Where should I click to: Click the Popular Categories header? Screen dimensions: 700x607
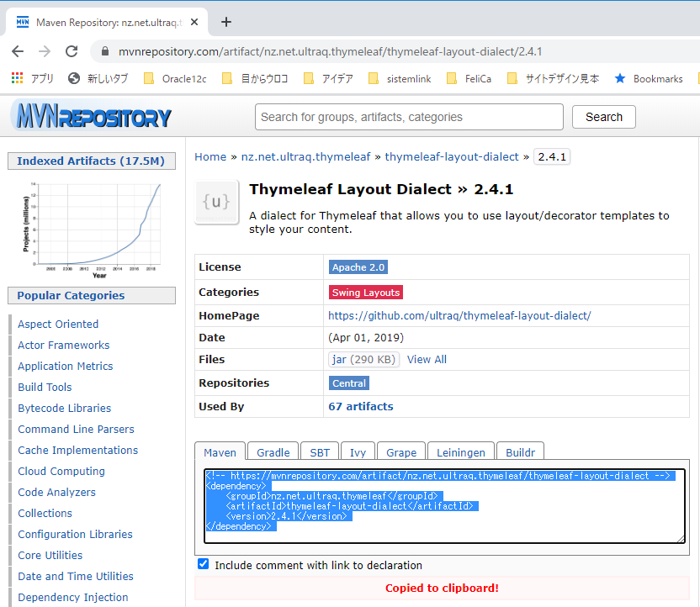pos(92,296)
